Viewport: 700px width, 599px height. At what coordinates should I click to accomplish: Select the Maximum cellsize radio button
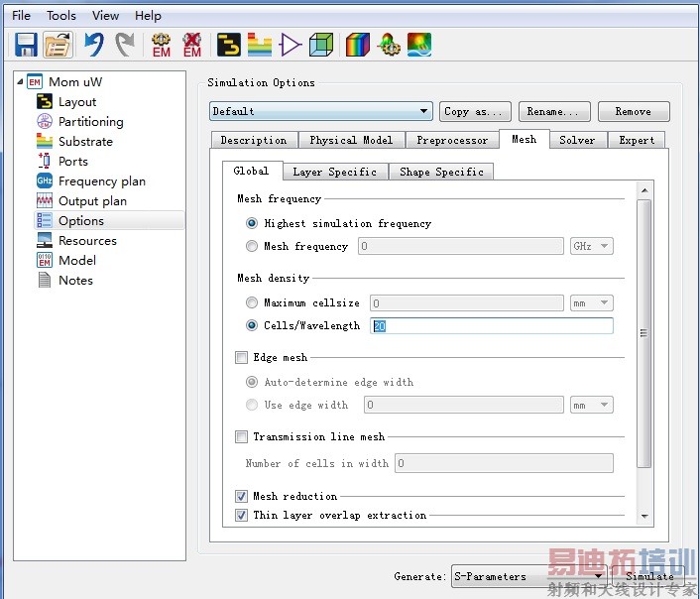tap(252, 302)
